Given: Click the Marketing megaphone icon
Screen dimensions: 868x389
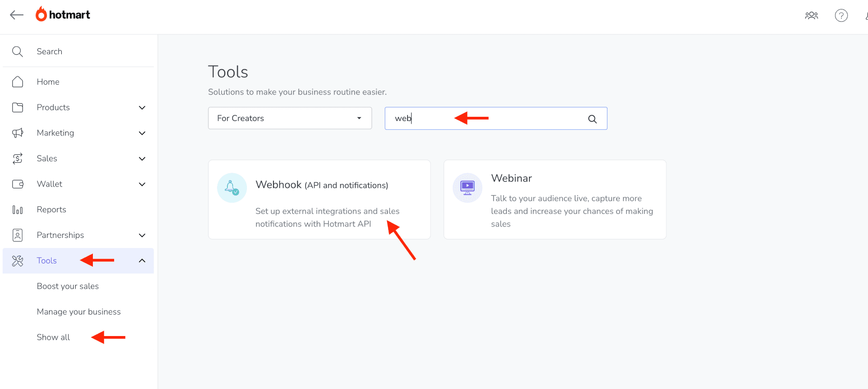Looking at the screenshot, I should click(x=17, y=133).
